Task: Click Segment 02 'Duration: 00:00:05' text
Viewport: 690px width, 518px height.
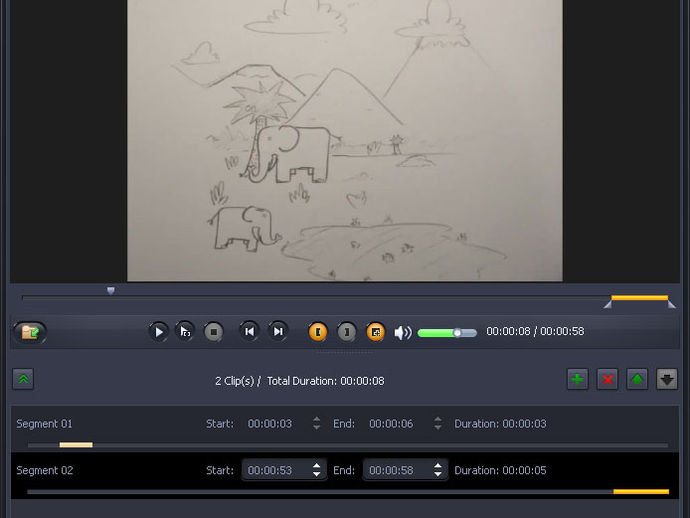Action: pos(500,470)
